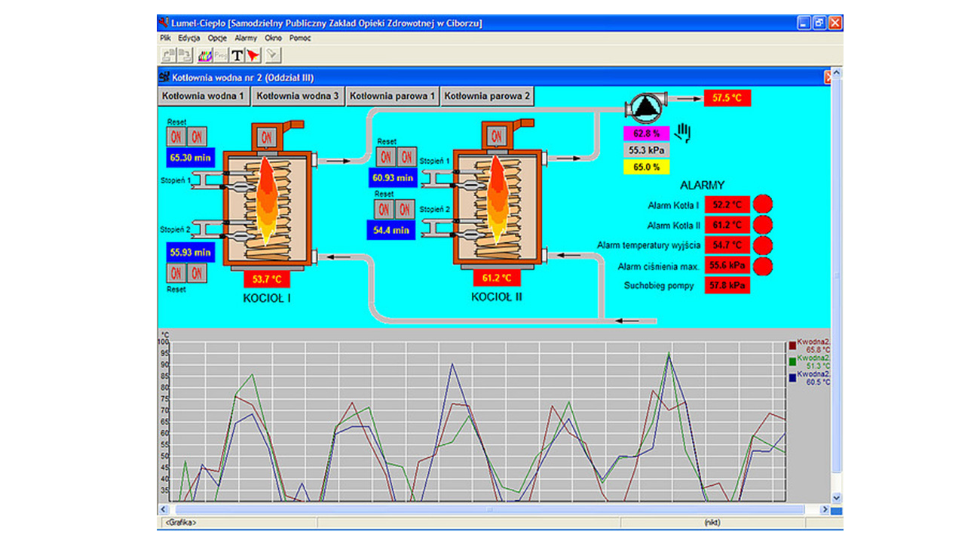980x550 pixels.
Task: Click the horizontal scrollbar below the chart
Action: pyautogui.click(x=490, y=509)
